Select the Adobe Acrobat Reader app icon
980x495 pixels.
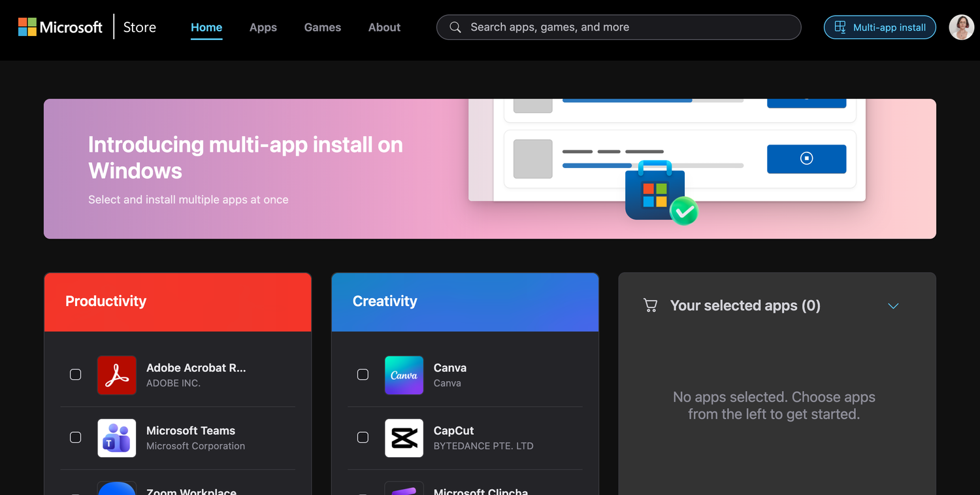coord(116,375)
